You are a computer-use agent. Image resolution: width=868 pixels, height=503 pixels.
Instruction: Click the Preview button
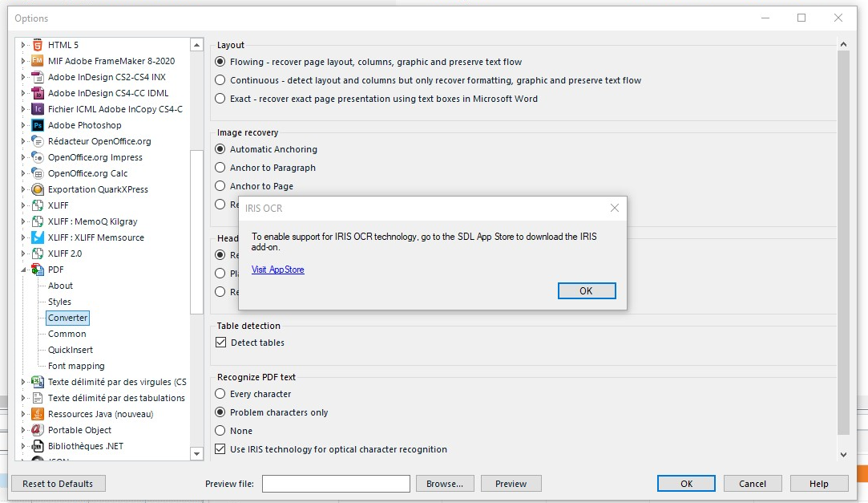point(511,484)
